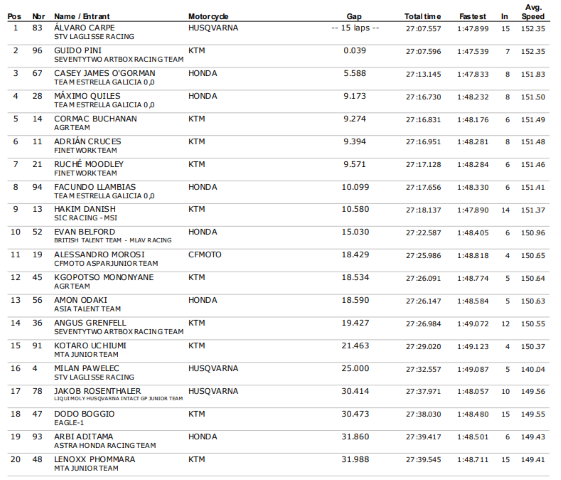
Task: Select rider name CORMAC BUCHANAN
Action: coord(95,119)
